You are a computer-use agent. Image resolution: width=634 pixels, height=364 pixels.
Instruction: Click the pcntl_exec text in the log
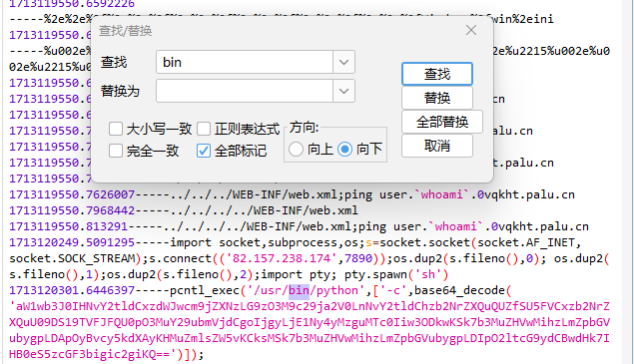tap(205, 290)
